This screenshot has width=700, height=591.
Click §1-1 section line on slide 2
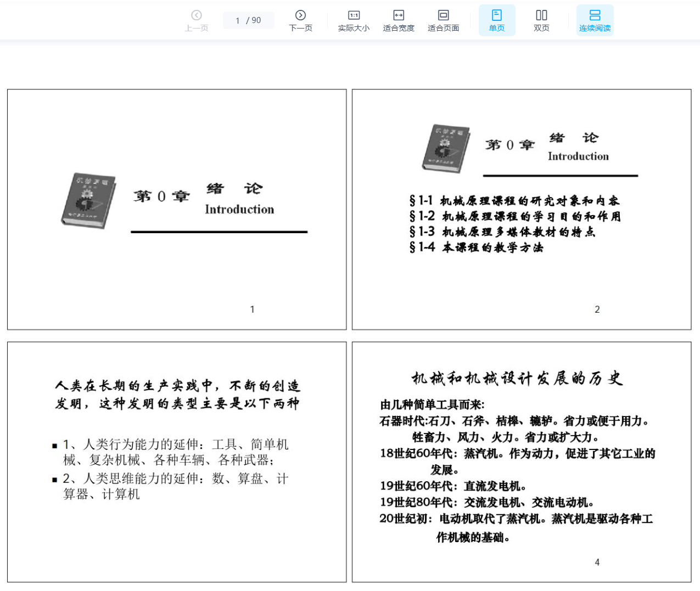click(x=514, y=201)
